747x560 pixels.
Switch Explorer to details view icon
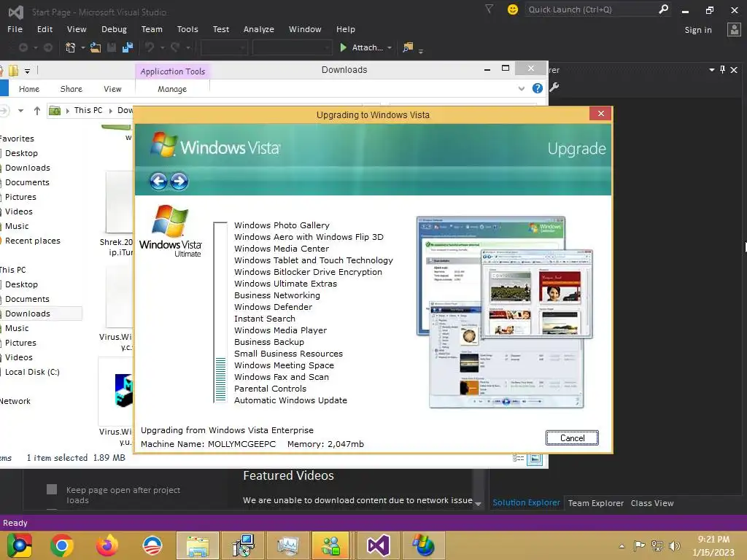pos(519,458)
